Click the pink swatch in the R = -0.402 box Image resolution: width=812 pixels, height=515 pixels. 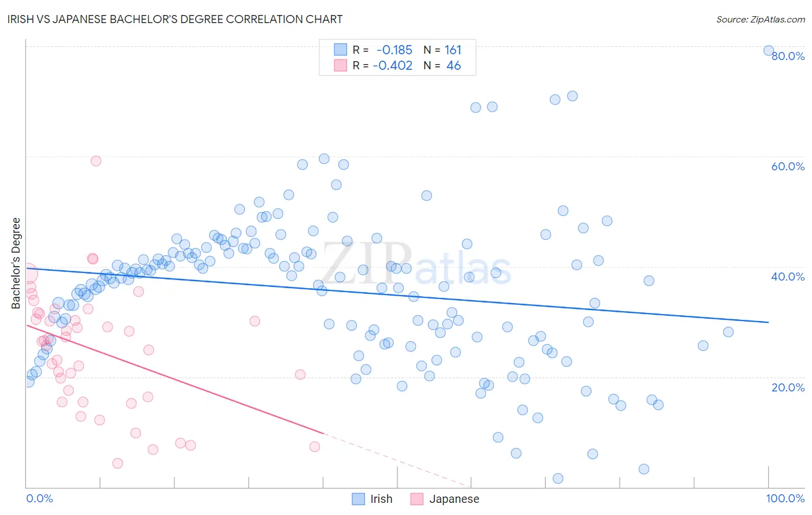341,65
